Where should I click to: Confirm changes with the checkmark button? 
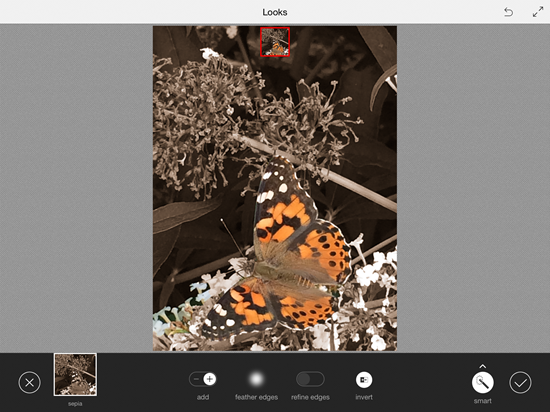pos(520,383)
